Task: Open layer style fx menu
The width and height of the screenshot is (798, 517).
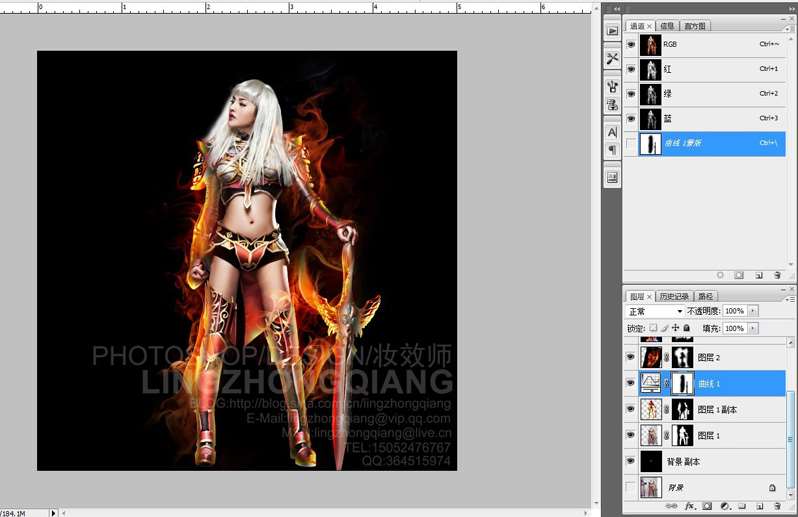Action: point(690,506)
